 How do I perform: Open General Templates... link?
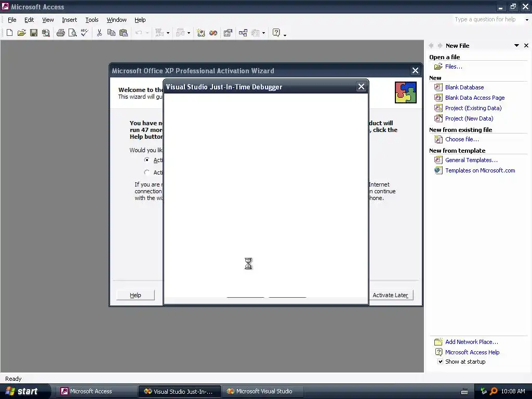(471, 160)
